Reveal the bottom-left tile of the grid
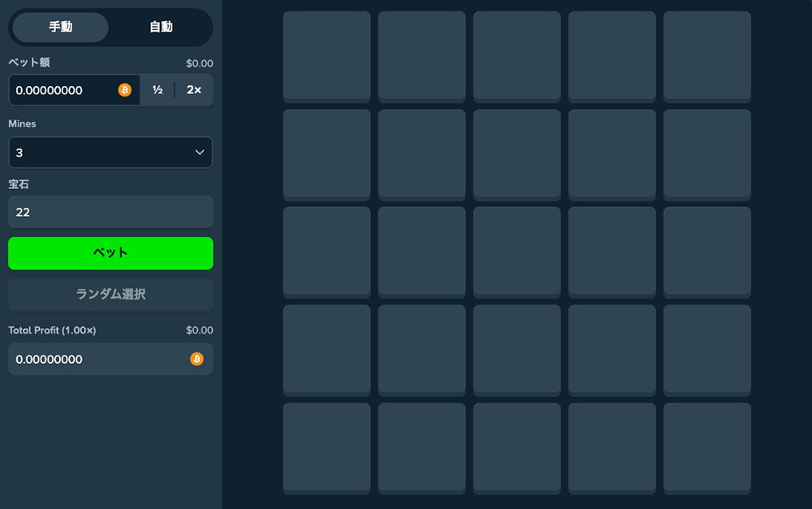812x509 pixels. 326,448
